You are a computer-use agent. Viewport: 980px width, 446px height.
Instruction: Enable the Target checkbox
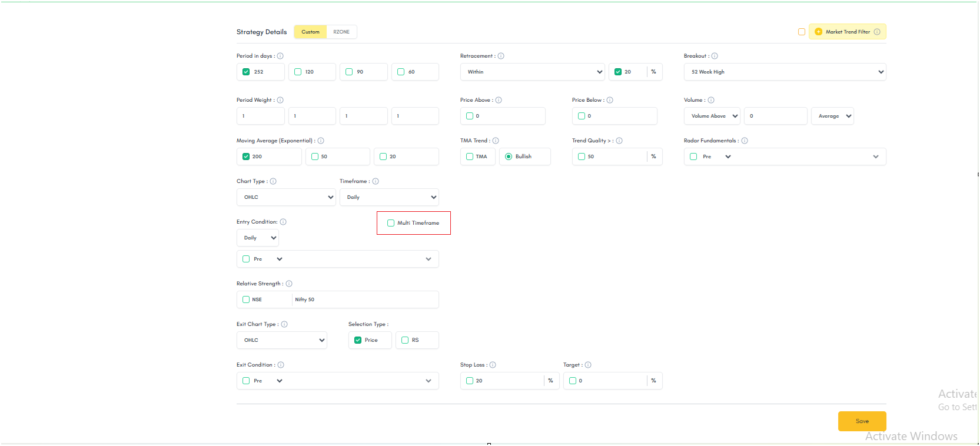[x=573, y=381]
